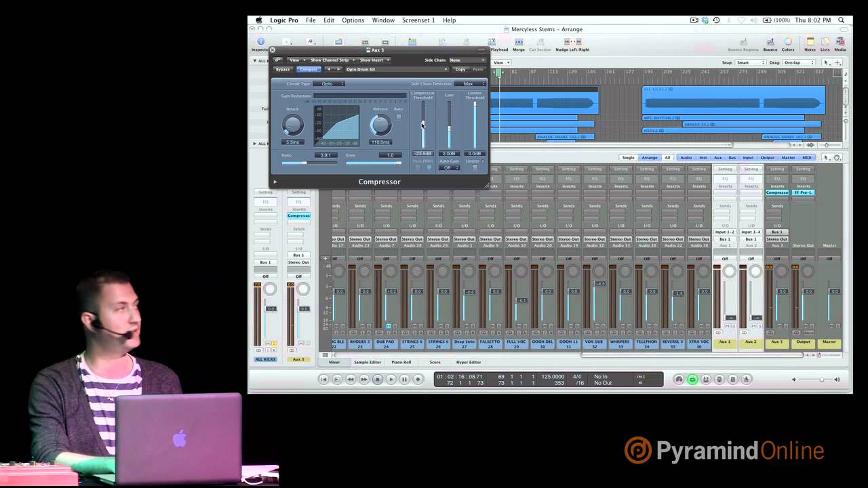The height and width of the screenshot is (488, 868).
Task: Open the Colors palette icon
Action: click(x=788, y=42)
